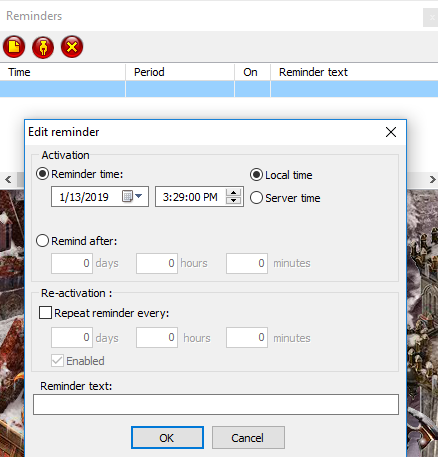Enable the Repeat reminder every checkbox
Screen dimensions: 438x457
45,313
